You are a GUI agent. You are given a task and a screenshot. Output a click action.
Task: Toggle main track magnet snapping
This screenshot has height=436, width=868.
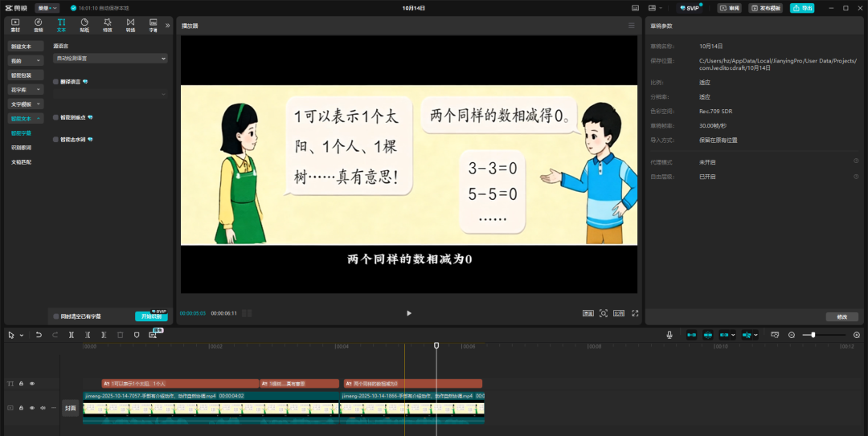[x=691, y=335]
